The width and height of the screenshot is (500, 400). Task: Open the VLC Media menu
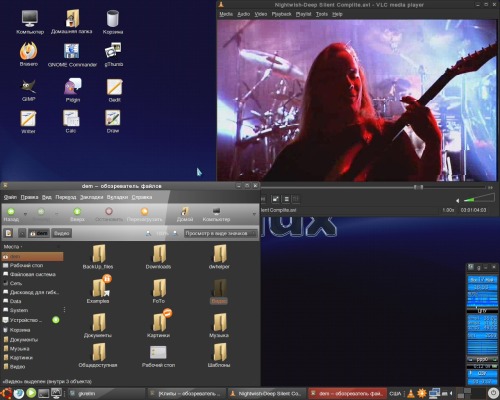click(x=226, y=14)
